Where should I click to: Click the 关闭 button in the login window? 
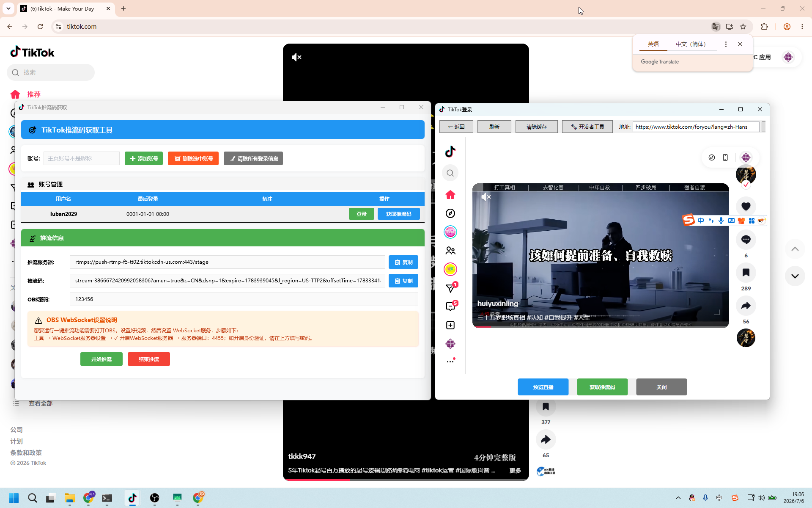pos(661,387)
